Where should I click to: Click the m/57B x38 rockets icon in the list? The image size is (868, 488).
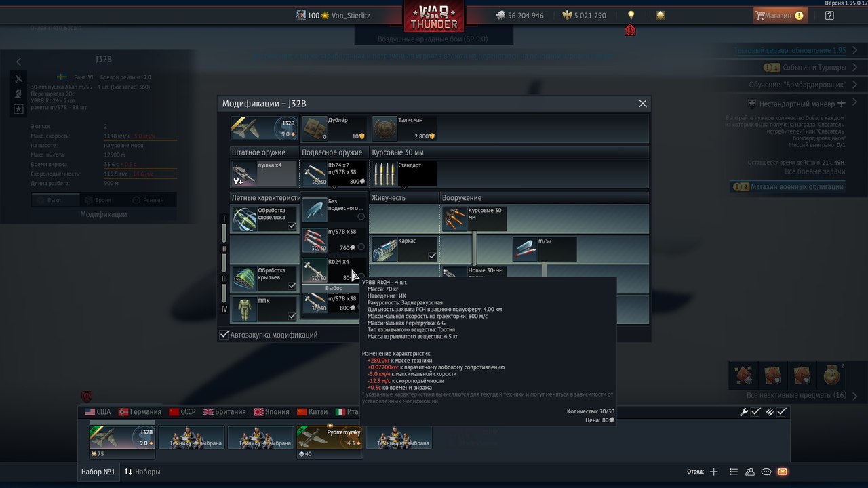(315, 240)
